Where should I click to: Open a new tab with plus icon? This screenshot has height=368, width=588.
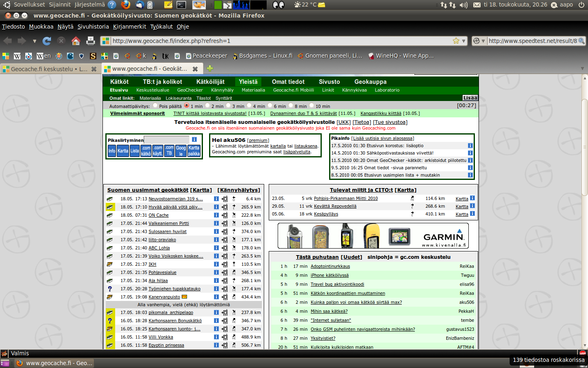pos(210,68)
